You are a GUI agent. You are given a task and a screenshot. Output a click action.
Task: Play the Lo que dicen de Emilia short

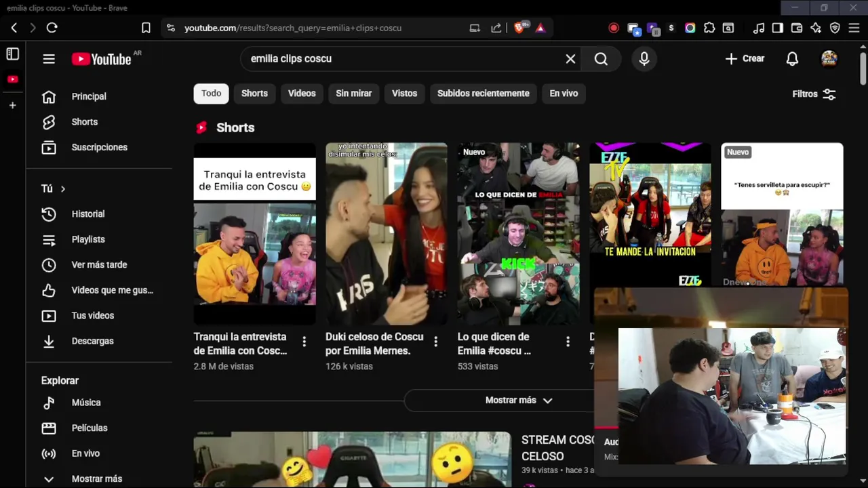point(518,233)
